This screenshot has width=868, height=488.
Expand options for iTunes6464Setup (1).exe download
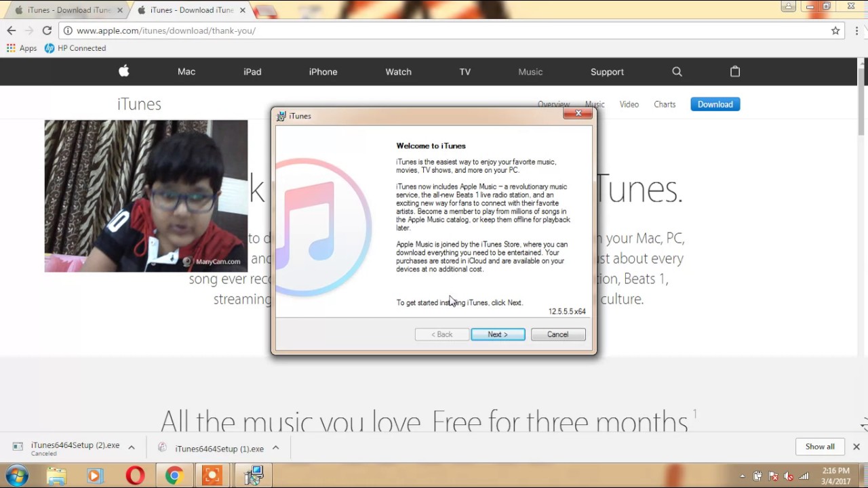(x=276, y=448)
